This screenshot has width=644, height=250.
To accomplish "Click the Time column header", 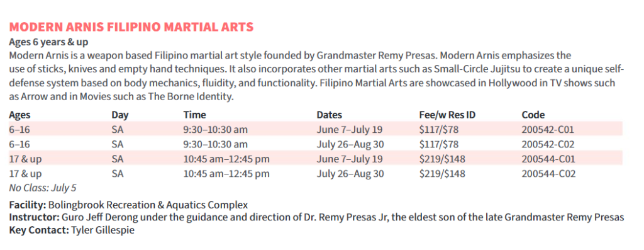I will [195, 115].
